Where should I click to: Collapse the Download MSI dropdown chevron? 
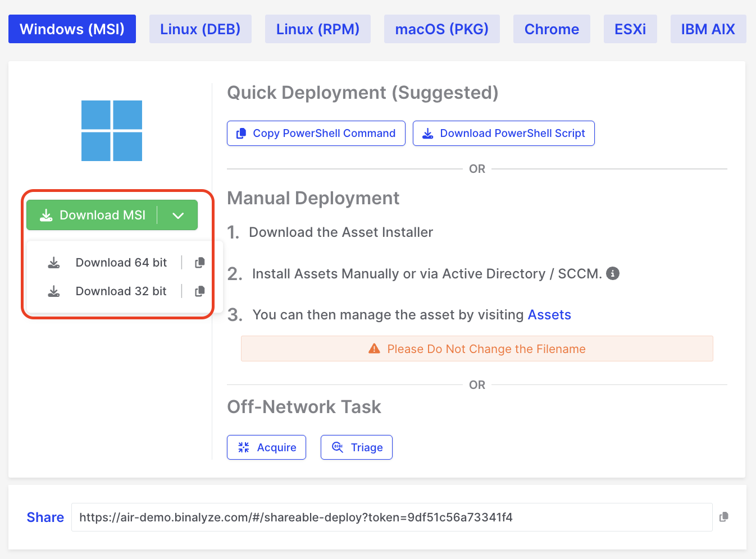tap(178, 216)
